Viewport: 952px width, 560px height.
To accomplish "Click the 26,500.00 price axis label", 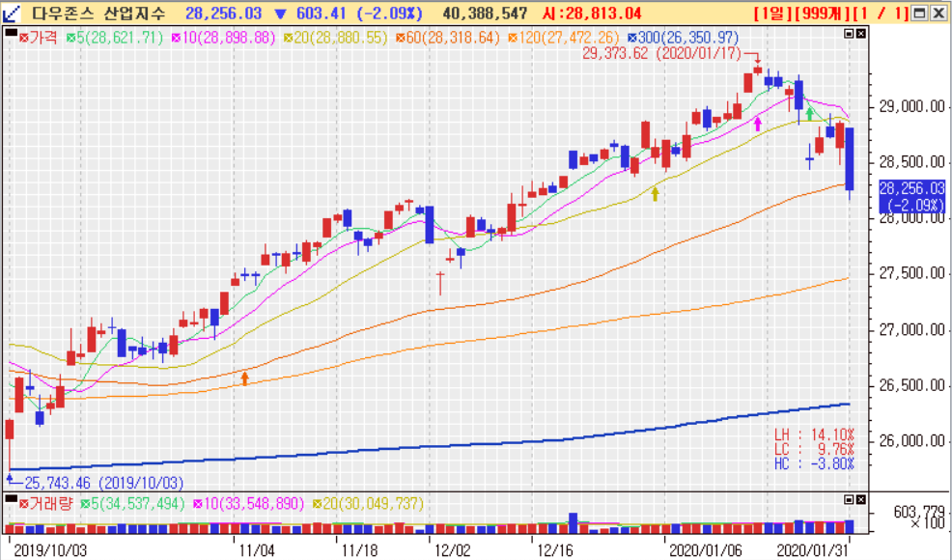I will click(x=911, y=385).
